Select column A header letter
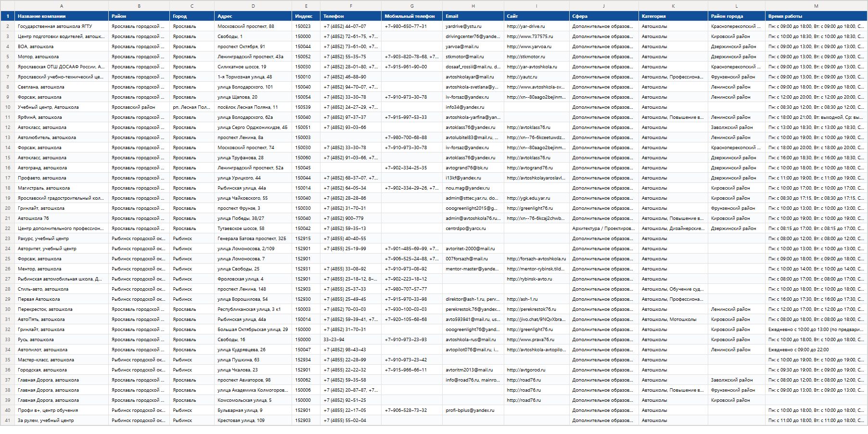 (62, 6)
